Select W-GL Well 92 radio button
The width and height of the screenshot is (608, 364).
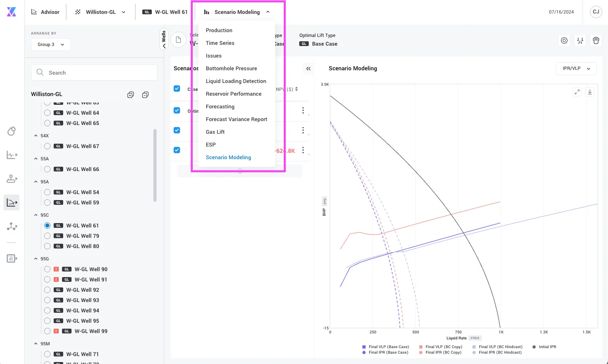(x=47, y=290)
